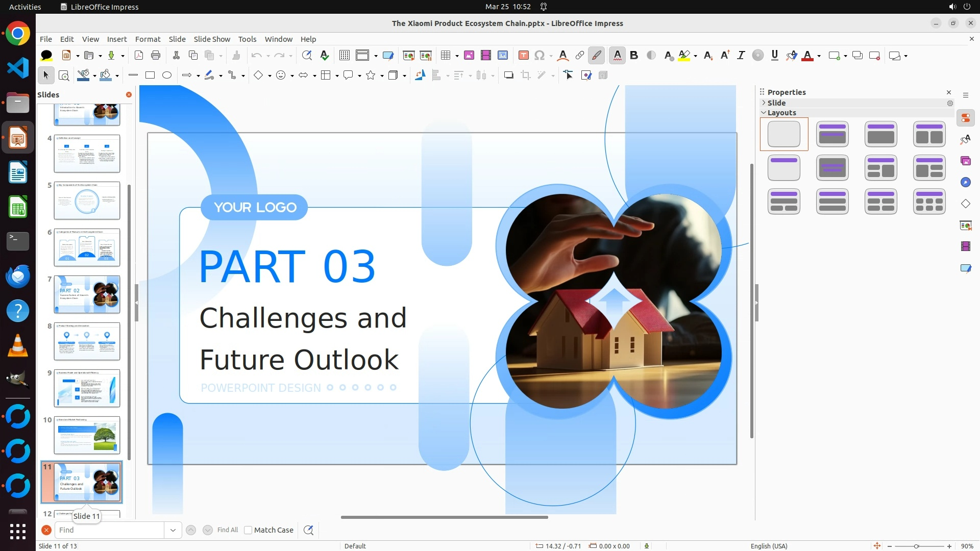Click the Bold formatting icon
This screenshot has width=980, height=551.
click(634, 56)
